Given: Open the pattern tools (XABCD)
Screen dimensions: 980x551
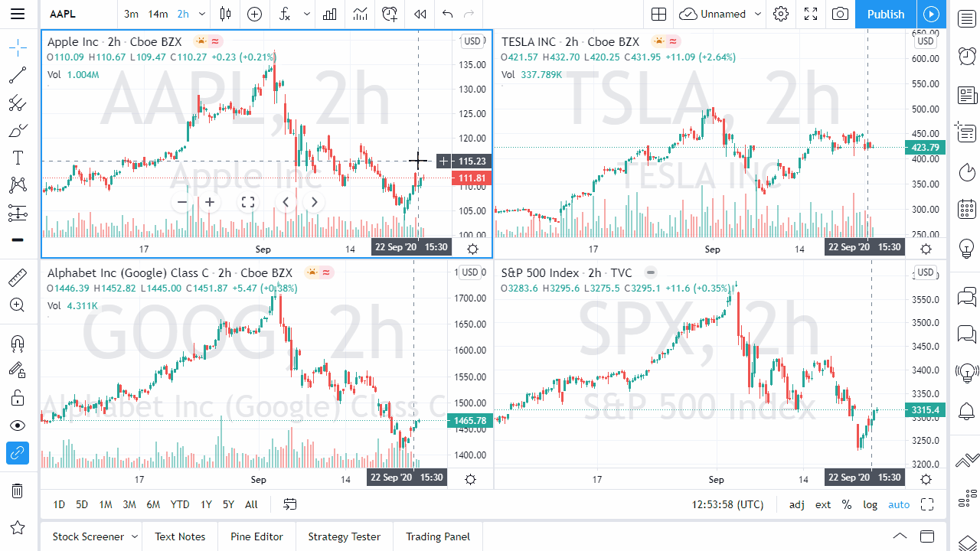Looking at the screenshot, I should [x=18, y=185].
